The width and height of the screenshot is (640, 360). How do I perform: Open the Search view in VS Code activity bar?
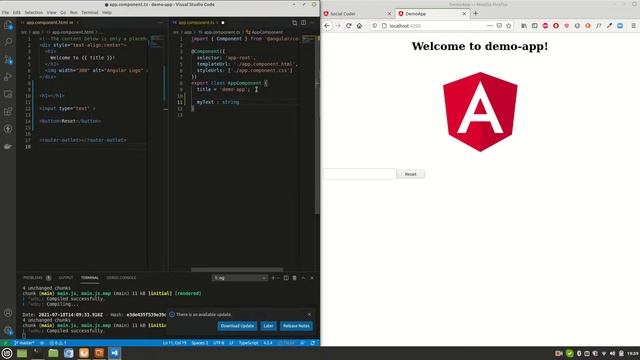(x=8, y=42)
